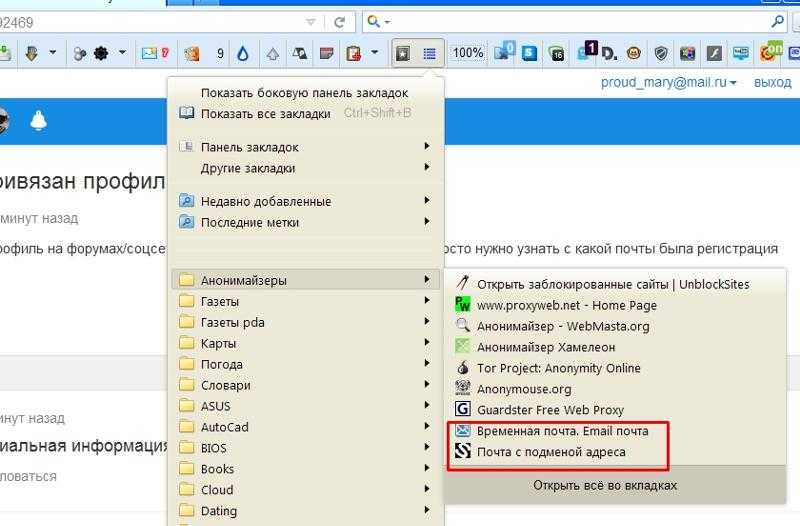Click the search magnifier on the right

click(x=778, y=21)
